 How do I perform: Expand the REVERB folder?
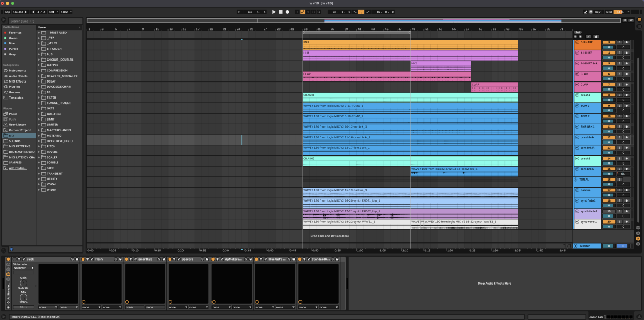tap(39, 152)
